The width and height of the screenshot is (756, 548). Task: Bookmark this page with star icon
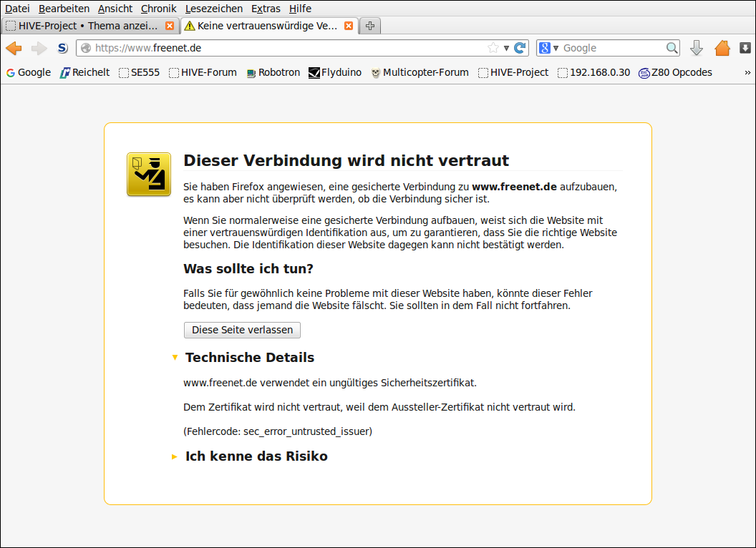[493, 48]
